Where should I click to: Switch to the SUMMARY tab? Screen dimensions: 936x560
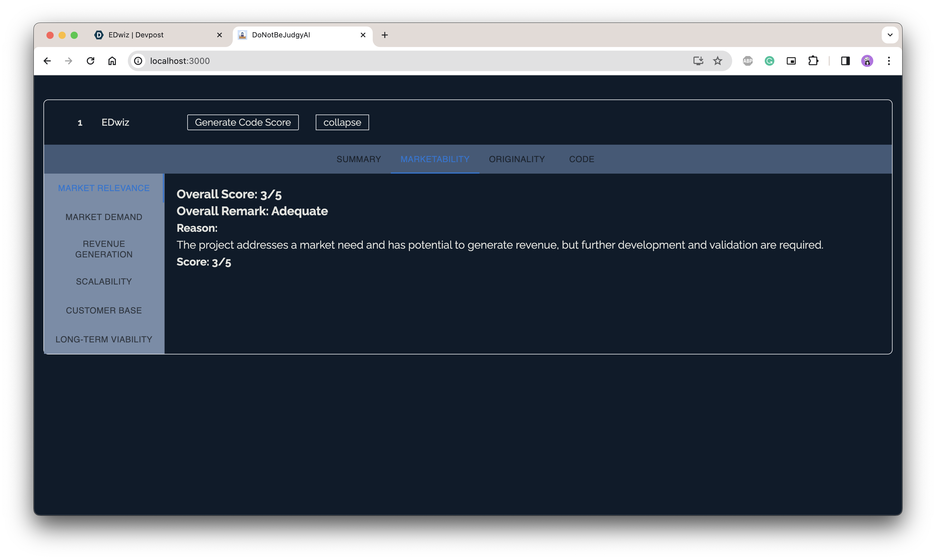click(x=359, y=159)
